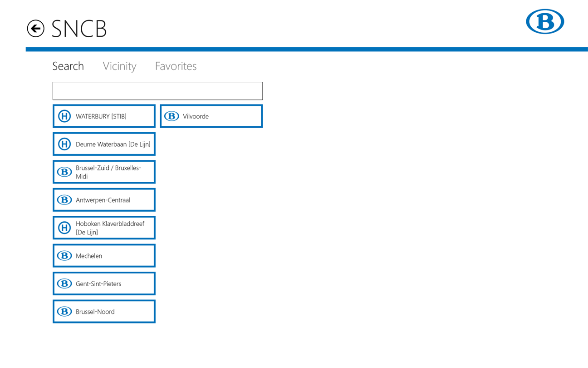This screenshot has width=588, height=368.
Task: Choose the Vilvoorde station label
Action: (196, 116)
